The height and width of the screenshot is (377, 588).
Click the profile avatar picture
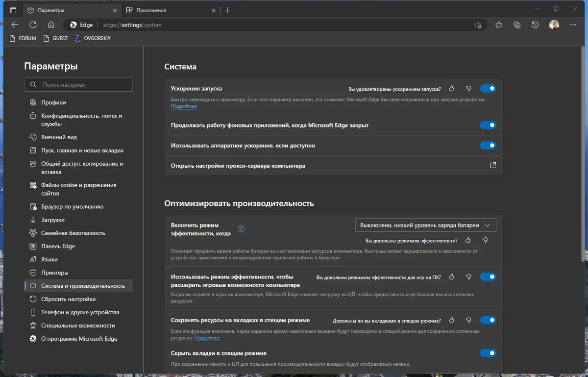(x=554, y=25)
